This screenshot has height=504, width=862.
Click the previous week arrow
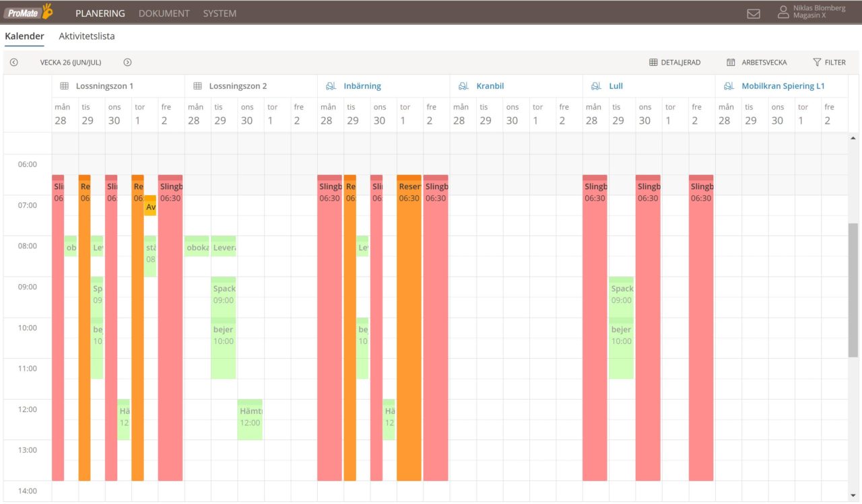click(13, 62)
